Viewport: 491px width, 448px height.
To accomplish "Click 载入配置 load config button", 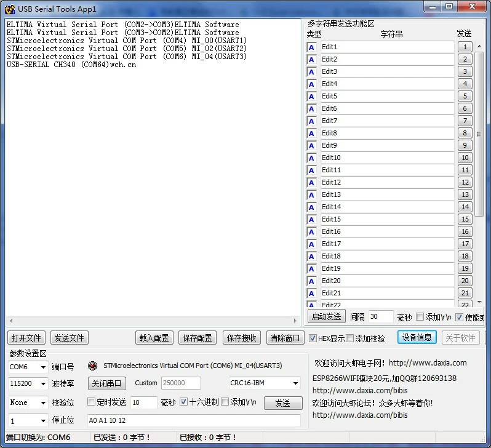I will (x=154, y=338).
